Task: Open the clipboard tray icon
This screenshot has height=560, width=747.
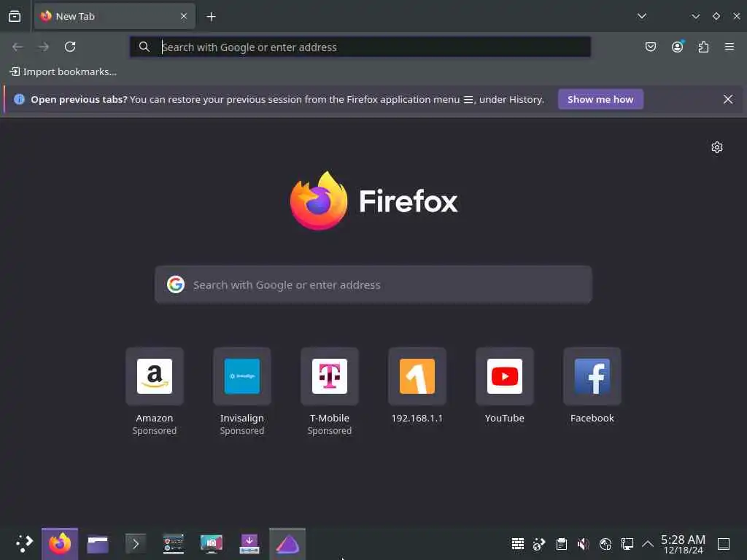Action: (562, 544)
